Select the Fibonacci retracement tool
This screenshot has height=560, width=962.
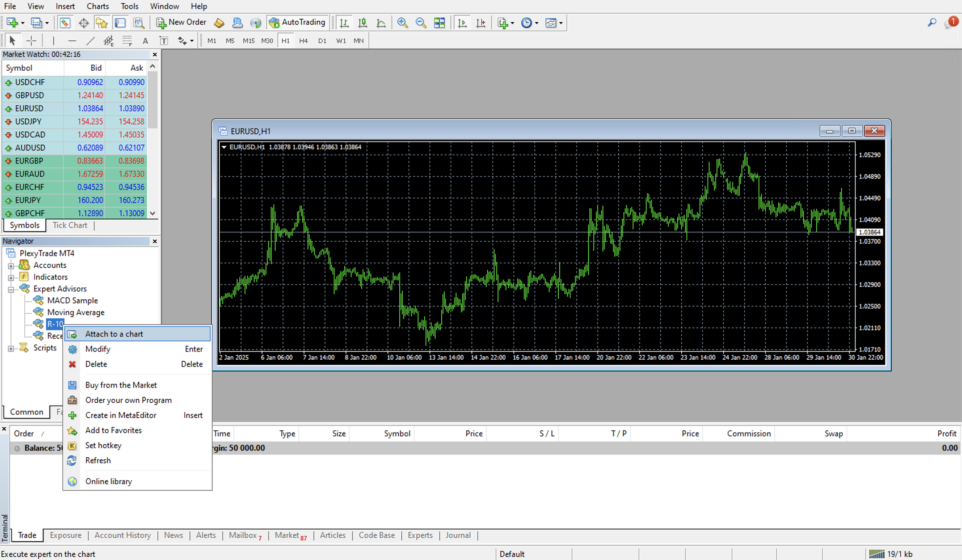pos(127,40)
